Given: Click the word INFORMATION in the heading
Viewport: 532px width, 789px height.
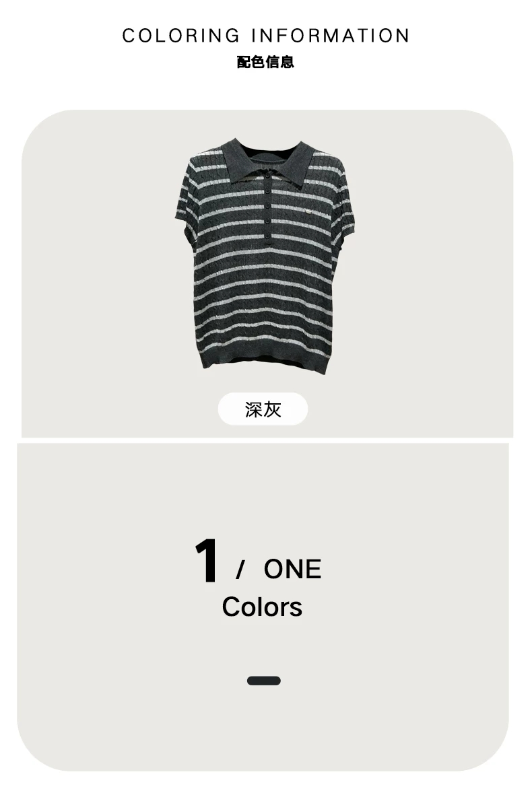Looking at the screenshot, I should click(x=331, y=36).
